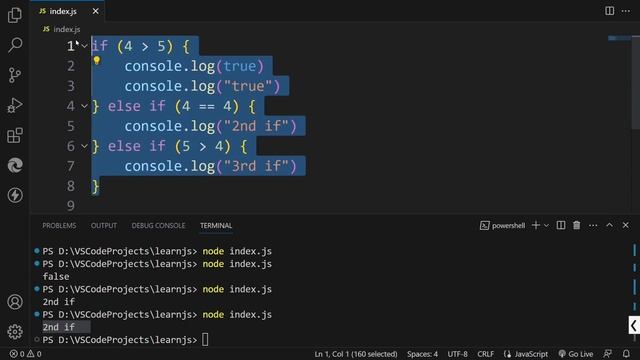Switch to the OUTPUT panel tab

click(104, 226)
